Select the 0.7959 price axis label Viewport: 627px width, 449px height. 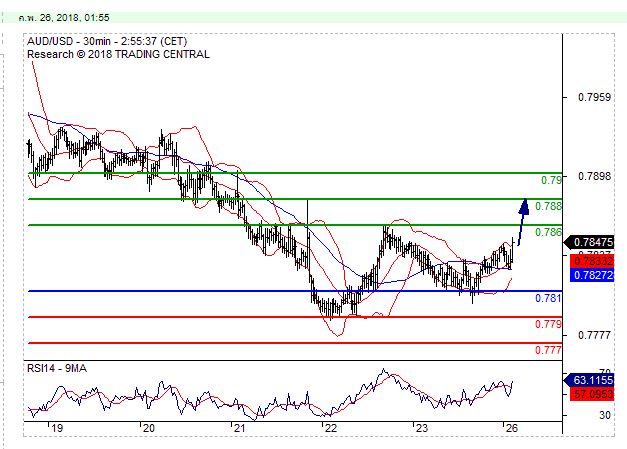(594, 97)
